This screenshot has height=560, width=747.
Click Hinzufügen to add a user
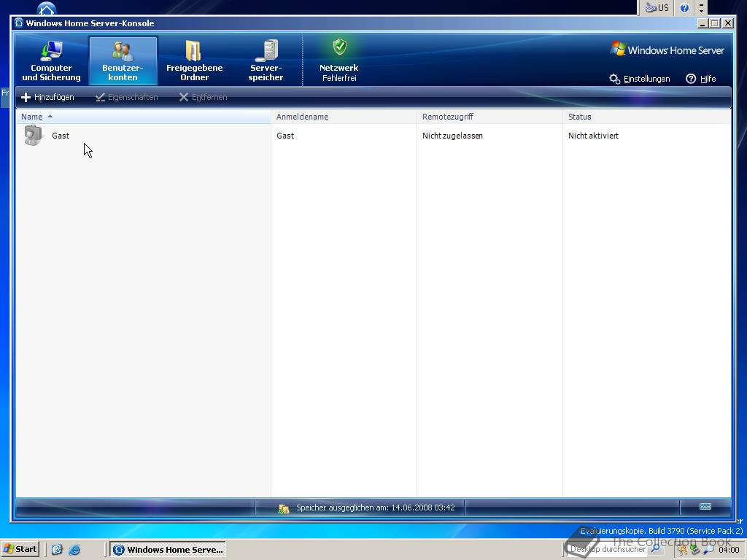coord(47,97)
